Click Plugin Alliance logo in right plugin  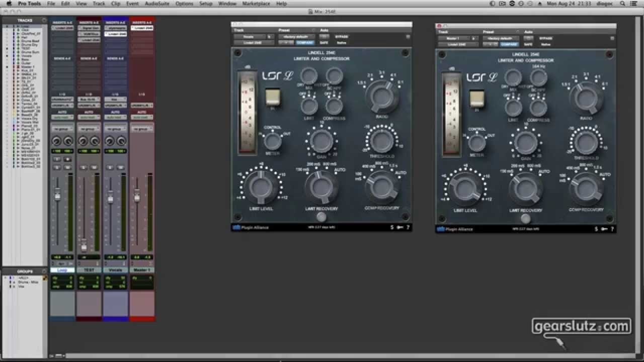click(455, 229)
